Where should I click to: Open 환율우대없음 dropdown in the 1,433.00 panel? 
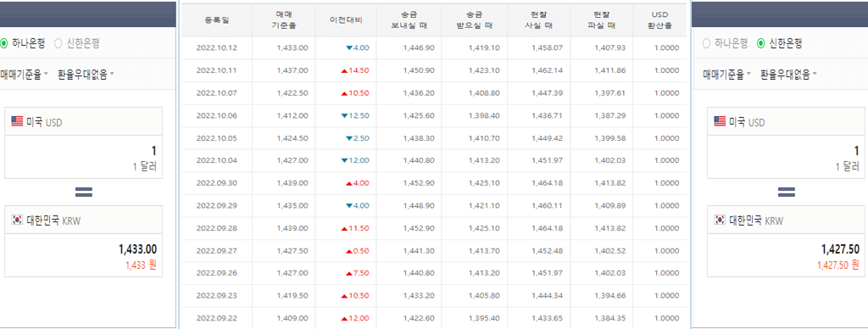pos(86,75)
